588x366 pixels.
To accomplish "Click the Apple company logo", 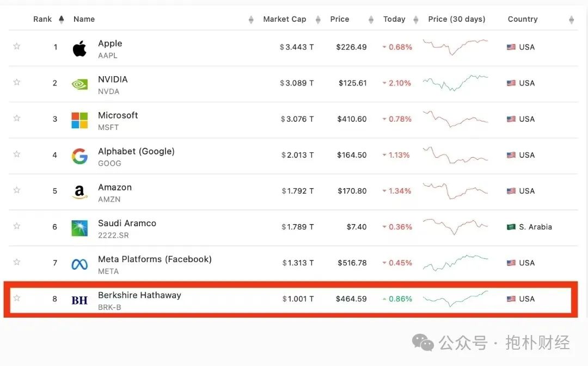I will pos(79,48).
